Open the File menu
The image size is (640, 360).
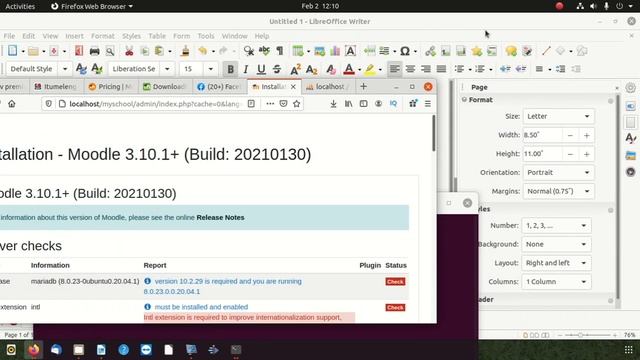9,36
